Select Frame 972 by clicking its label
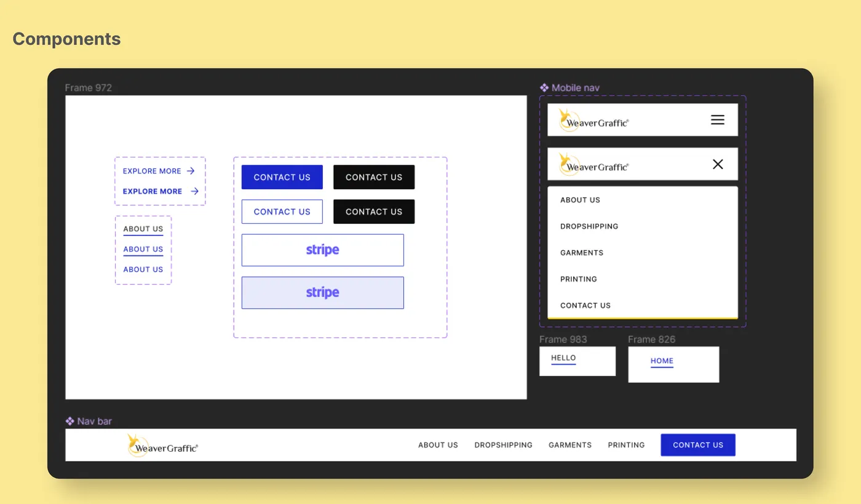This screenshot has height=504, width=861. coord(89,87)
